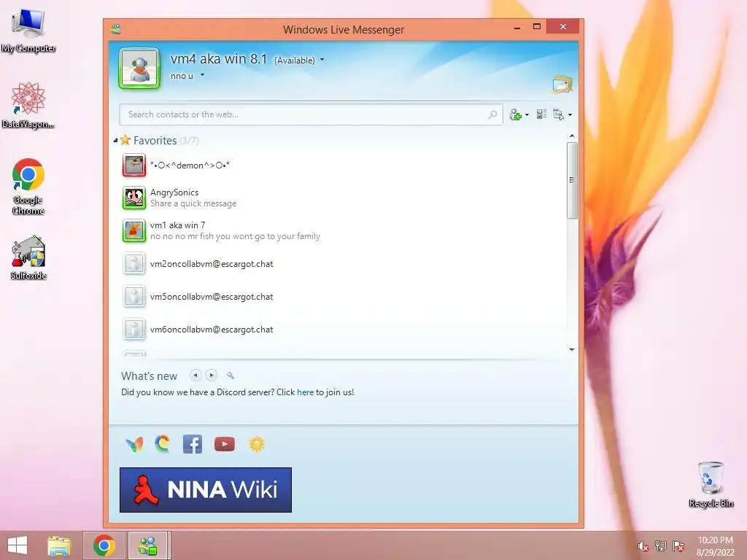Viewport: 747px width, 560px height.
Task: Open the DataWagon desktop shortcut
Action: click(x=28, y=106)
